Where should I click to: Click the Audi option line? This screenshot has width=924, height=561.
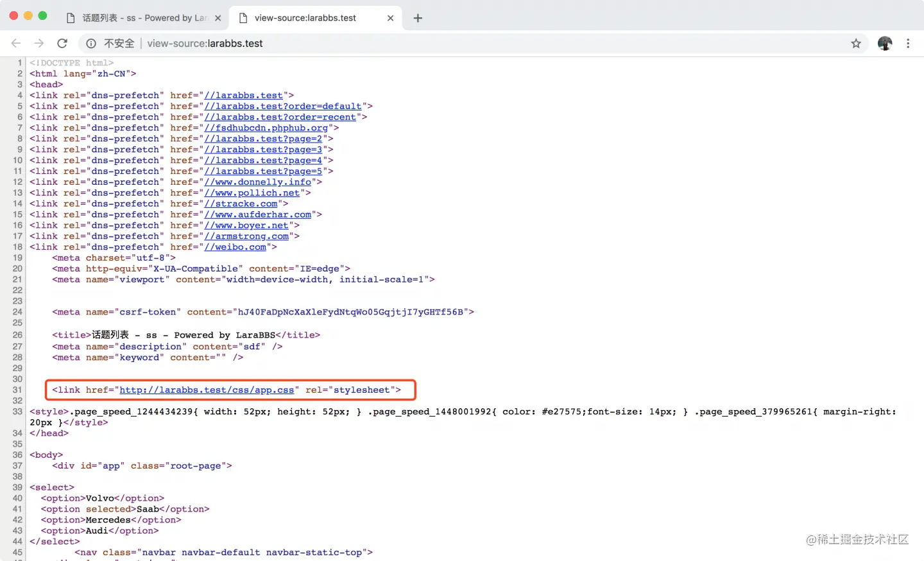pos(99,531)
